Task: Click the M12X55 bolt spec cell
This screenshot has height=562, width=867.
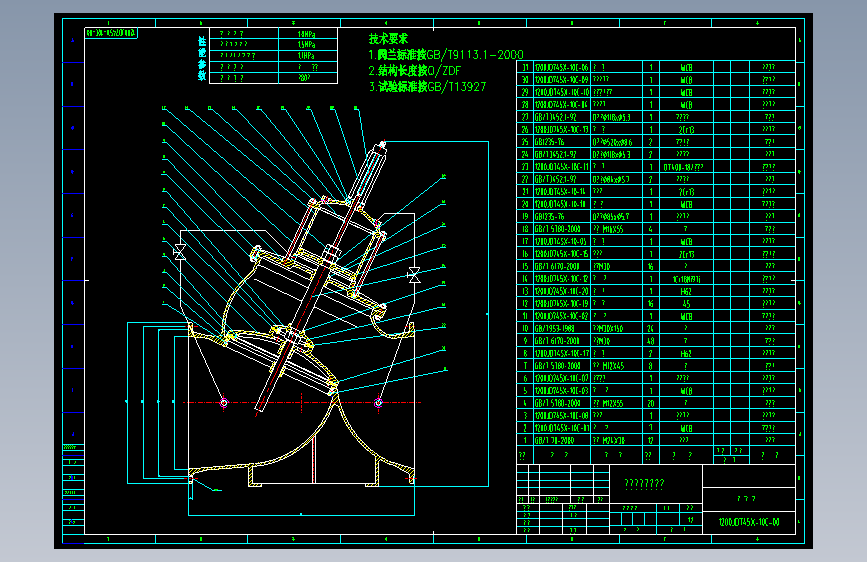Action: tap(609, 403)
